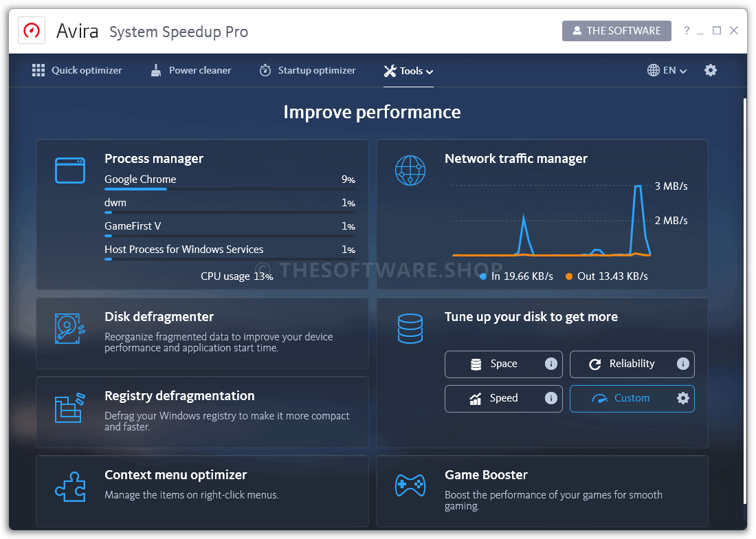Open the Quick optimizer tab
Screen dimensions: 756x539
pyautogui.click(x=77, y=70)
